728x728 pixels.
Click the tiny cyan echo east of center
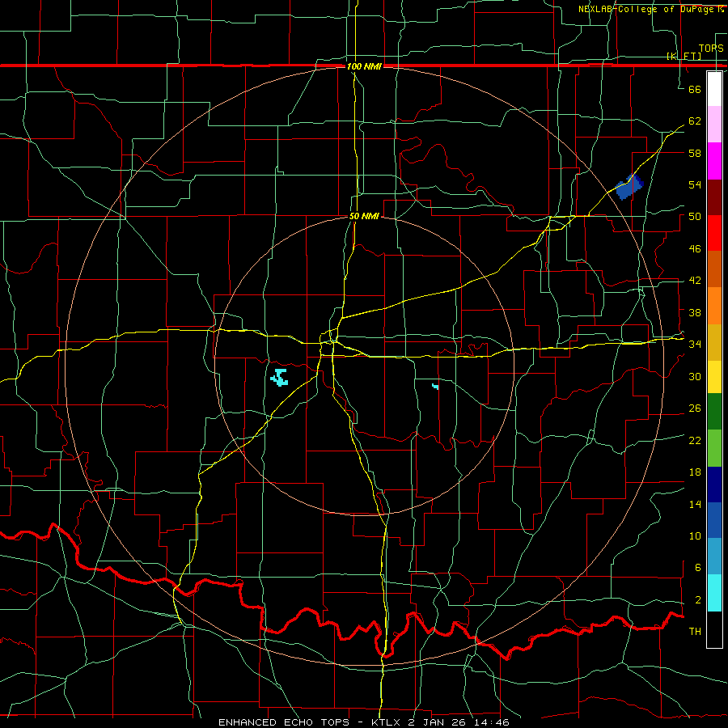(x=435, y=387)
